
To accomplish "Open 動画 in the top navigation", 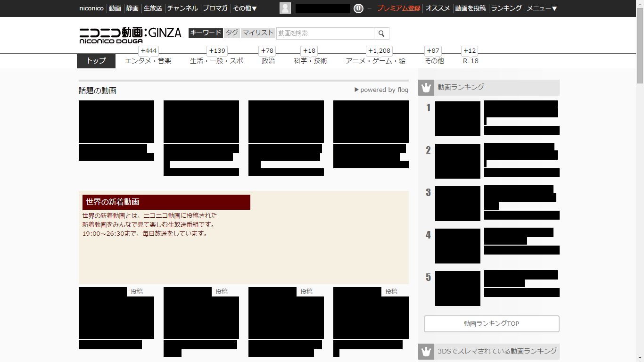I will tap(115, 8).
